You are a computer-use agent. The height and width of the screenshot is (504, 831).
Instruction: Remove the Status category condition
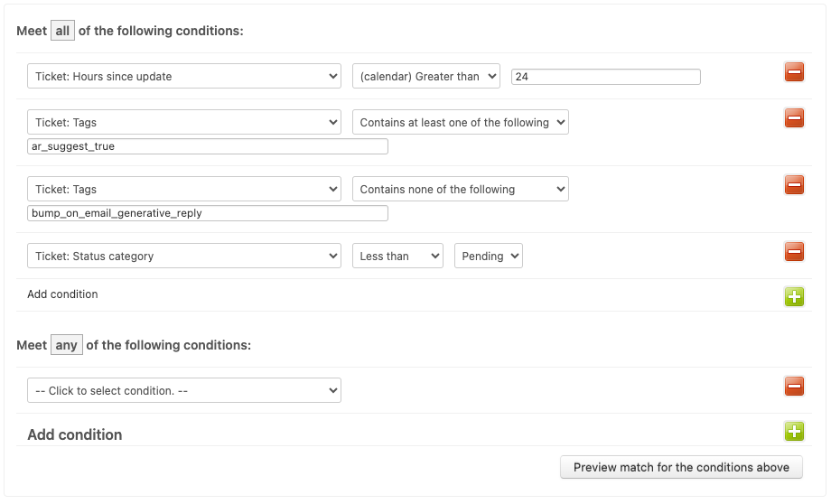click(794, 252)
